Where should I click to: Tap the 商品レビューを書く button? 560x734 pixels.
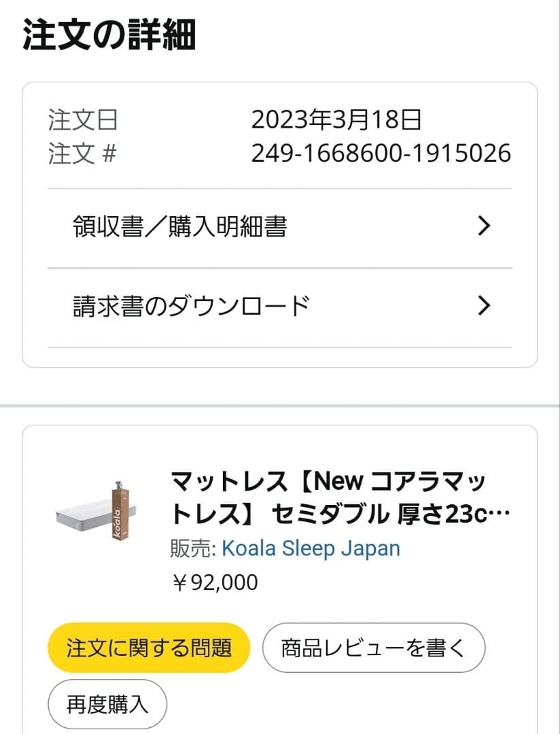373,648
